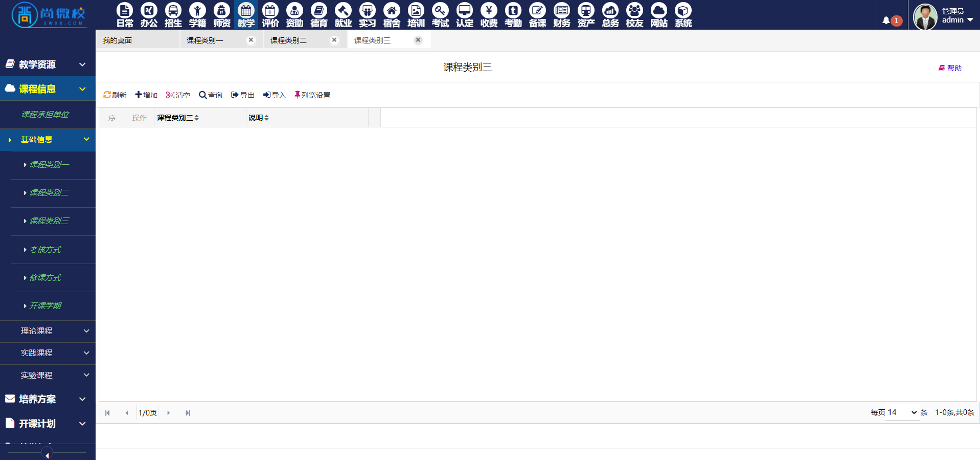Viewport: 980px width, 460px height.
Task: Open the 实习 module icon
Action: coord(367,15)
